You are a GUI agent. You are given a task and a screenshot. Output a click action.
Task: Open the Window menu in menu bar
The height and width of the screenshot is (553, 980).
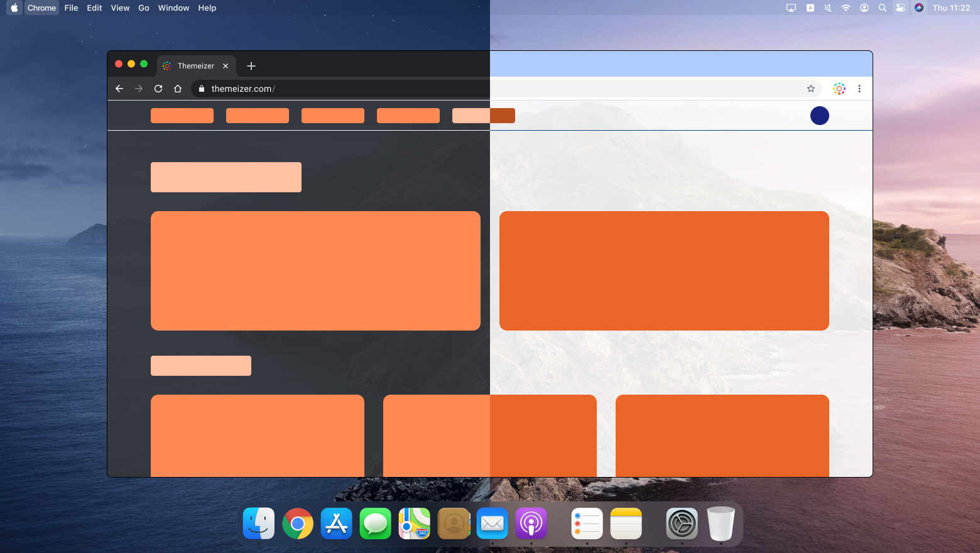pyautogui.click(x=173, y=8)
